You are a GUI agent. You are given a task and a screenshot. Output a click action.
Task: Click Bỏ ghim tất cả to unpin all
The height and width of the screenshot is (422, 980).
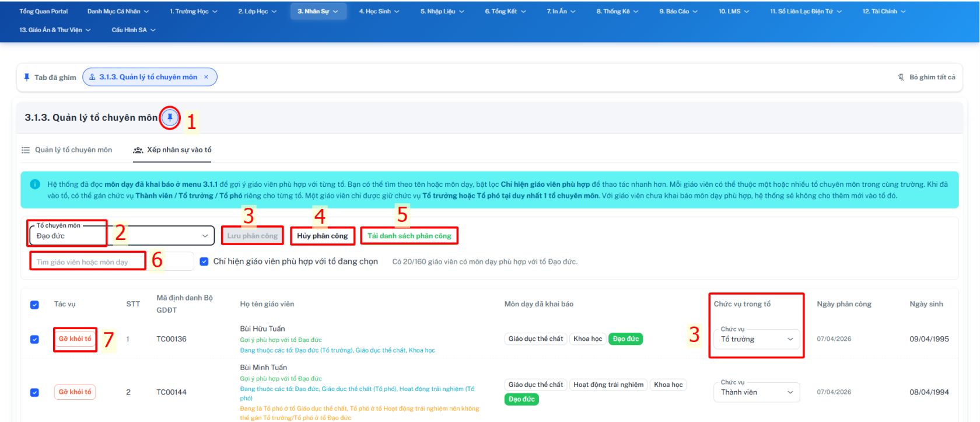tap(926, 77)
